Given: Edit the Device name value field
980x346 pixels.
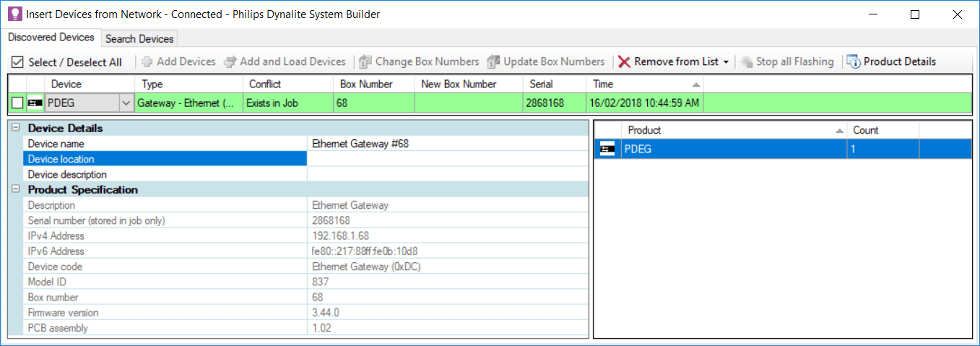Looking at the screenshot, I should point(448,144).
